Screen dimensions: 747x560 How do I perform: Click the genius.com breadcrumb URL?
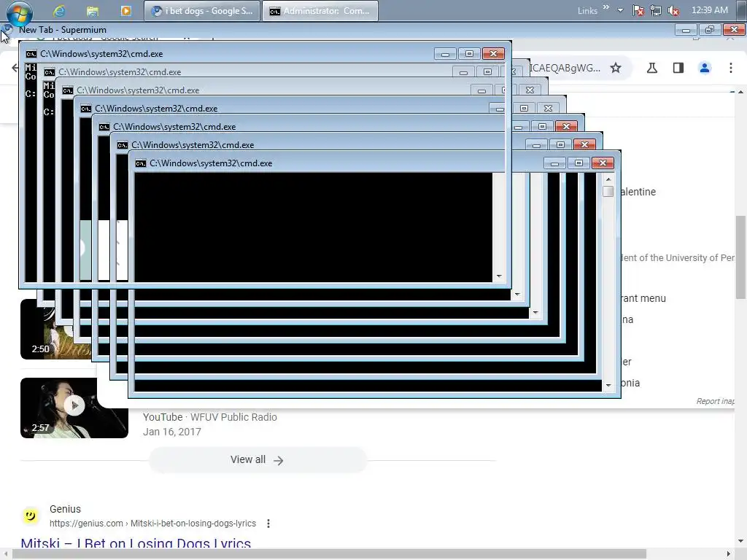pos(152,524)
